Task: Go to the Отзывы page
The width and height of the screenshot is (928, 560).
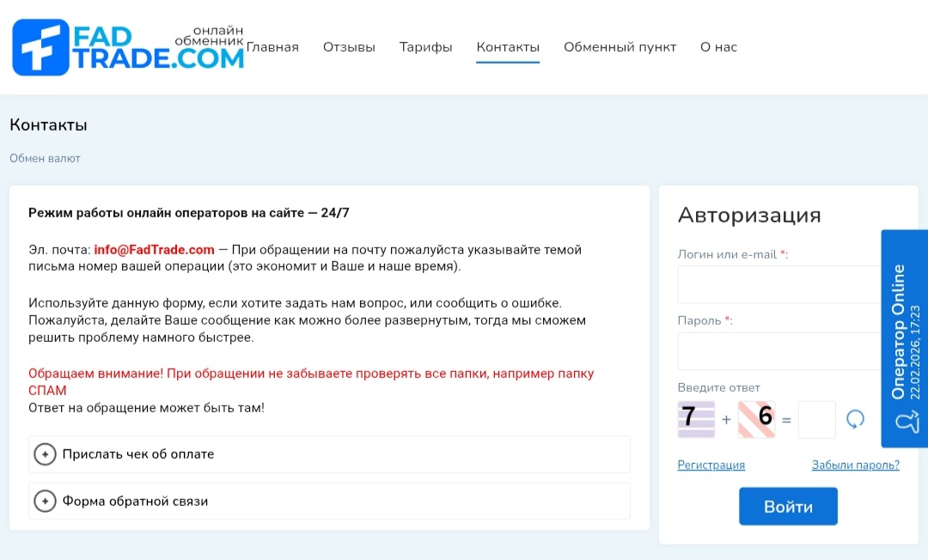Action: click(x=349, y=47)
